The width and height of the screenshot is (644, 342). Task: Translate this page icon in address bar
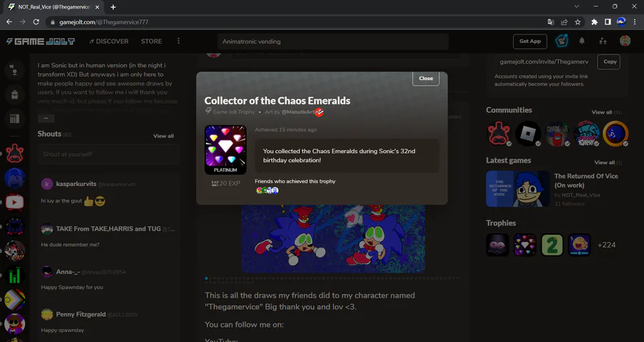tap(551, 21)
